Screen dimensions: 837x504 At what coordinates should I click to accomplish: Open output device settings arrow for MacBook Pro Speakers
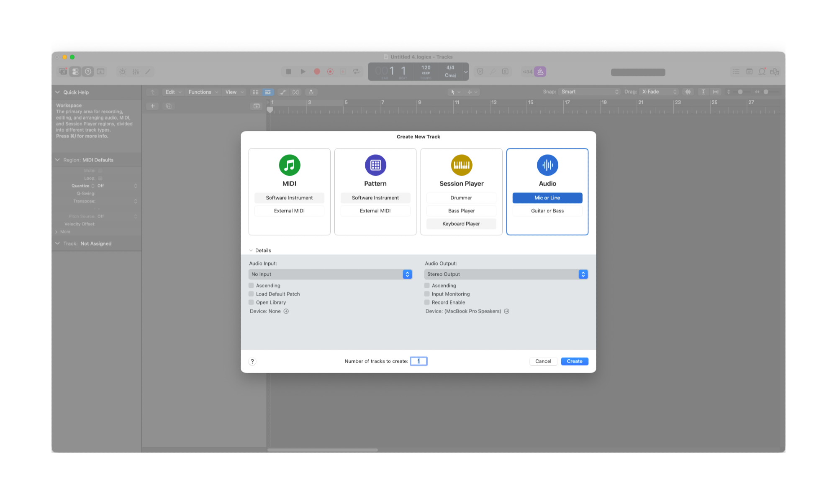point(507,311)
